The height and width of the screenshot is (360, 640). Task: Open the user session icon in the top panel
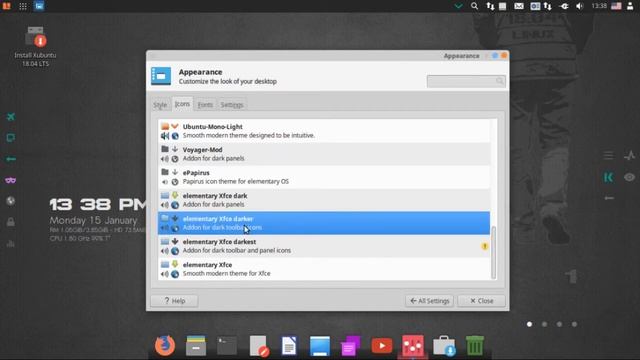(x=630, y=6)
